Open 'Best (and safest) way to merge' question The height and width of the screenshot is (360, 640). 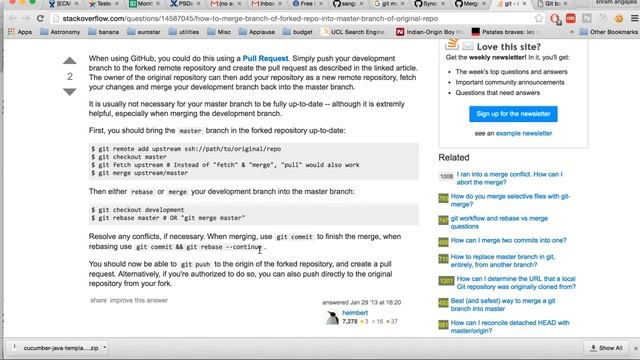[x=502, y=305]
